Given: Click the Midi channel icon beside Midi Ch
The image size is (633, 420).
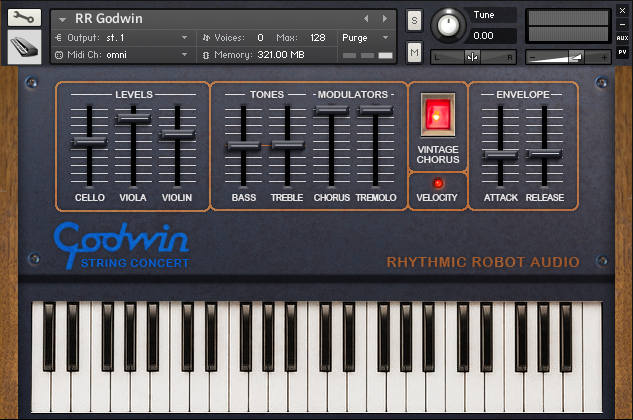Looking at the screenshot, I should (x=59, y=55).
